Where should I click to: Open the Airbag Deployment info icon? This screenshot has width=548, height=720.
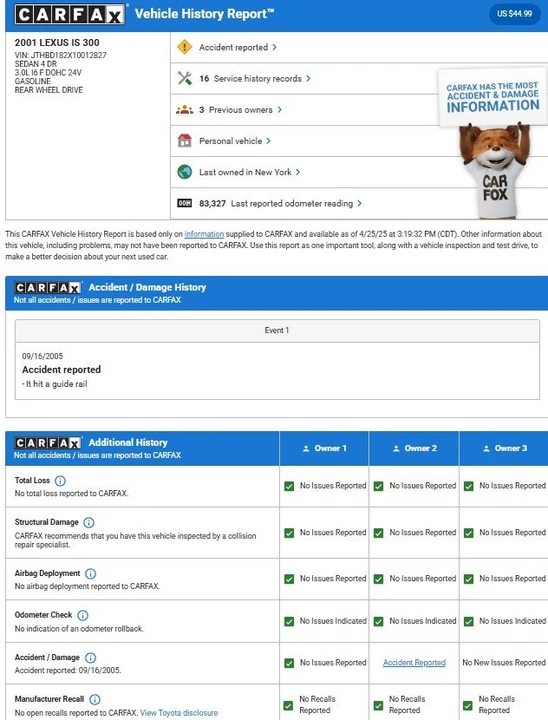pyautogui.click(x=91, y=574)
